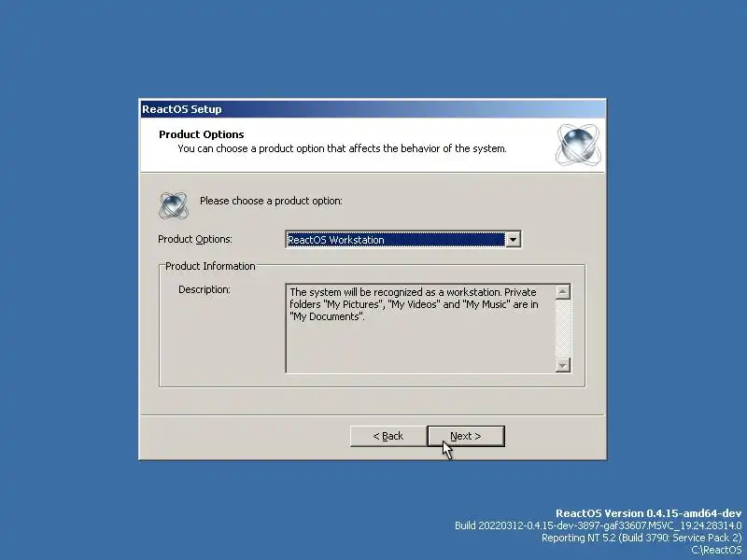Image resolution: width=747 pixels, height=560 pixels.
Task: Click the ReactOS Version 0.4.15-amd64-dev text
Action: tap(648, 513)
